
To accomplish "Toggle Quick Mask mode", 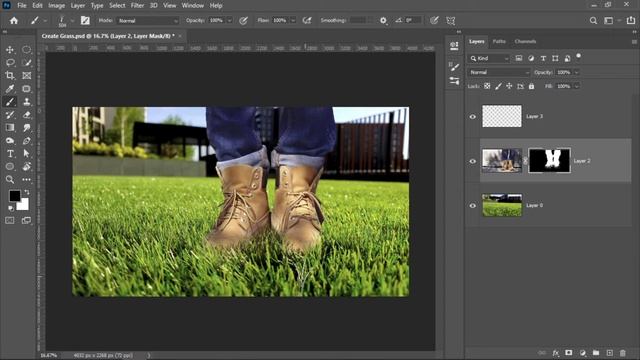I will pyautogui.click(x=10, y=220).
